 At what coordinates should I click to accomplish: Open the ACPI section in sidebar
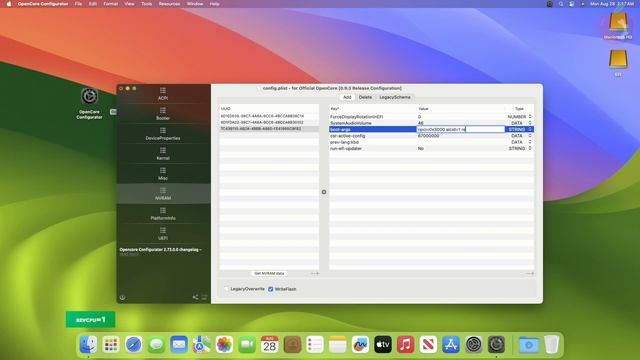pos(163,93)
